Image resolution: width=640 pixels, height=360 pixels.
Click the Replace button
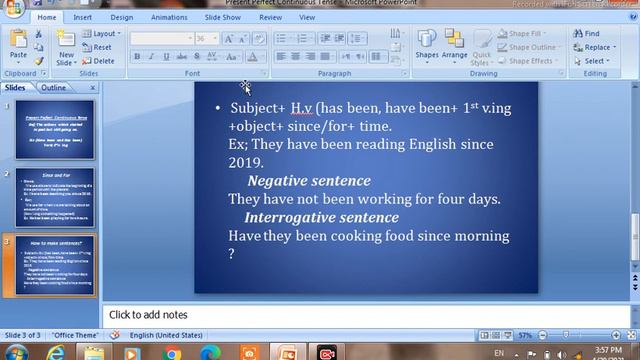(594, 47)
